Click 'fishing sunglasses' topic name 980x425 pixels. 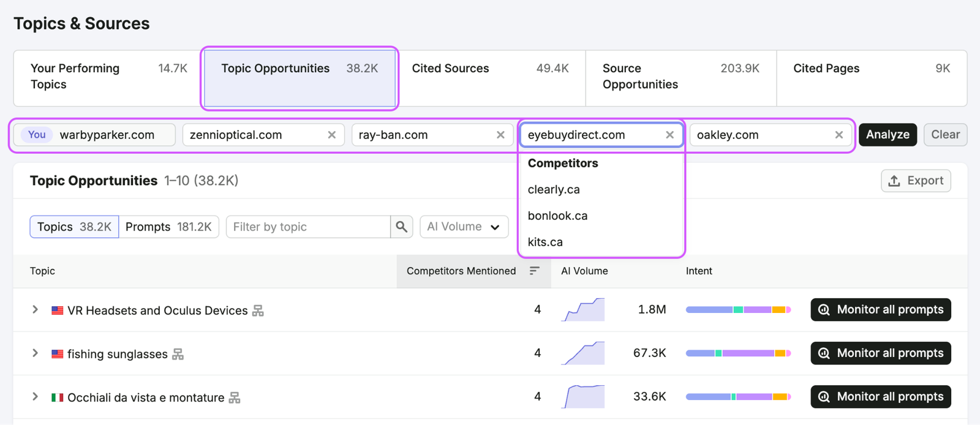click(x=117, y=354)
